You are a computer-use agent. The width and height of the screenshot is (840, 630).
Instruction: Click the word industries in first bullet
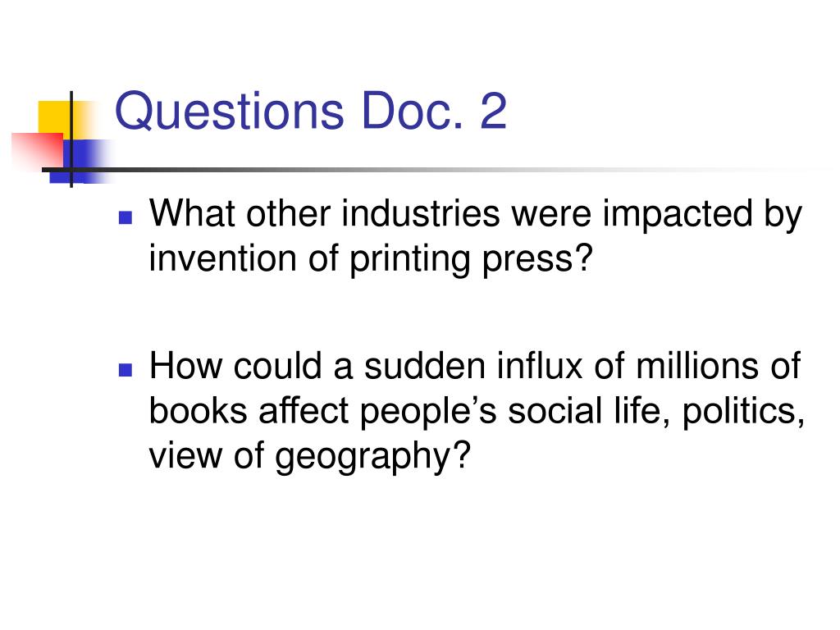click(x=421, y=213)
